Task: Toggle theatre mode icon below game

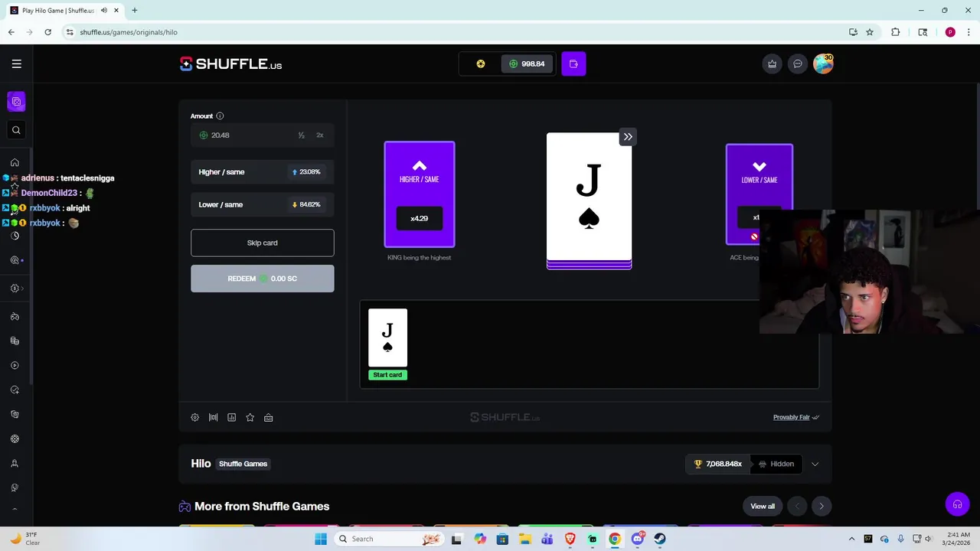Action: tap(214, 418)
